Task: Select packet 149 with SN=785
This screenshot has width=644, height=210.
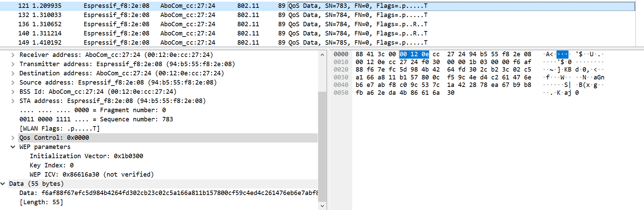Action: (317, 43)
